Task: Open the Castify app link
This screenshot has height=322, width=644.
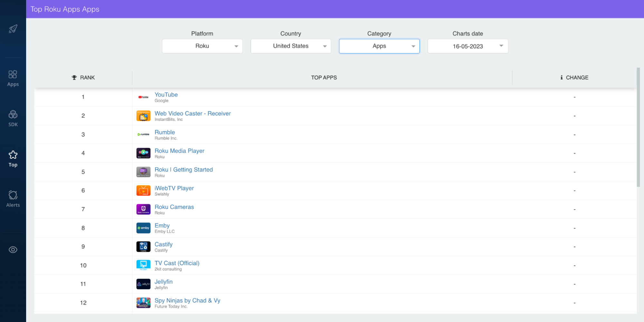Action: point(164,244)
